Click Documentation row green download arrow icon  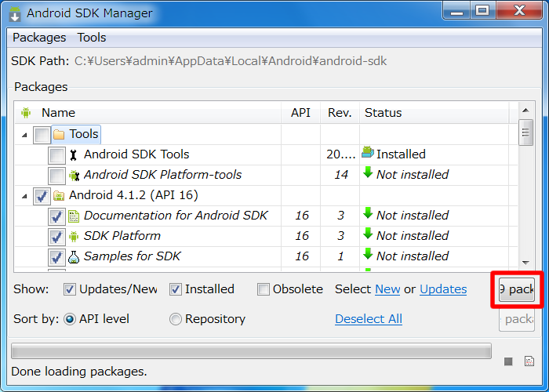(368, 213)
